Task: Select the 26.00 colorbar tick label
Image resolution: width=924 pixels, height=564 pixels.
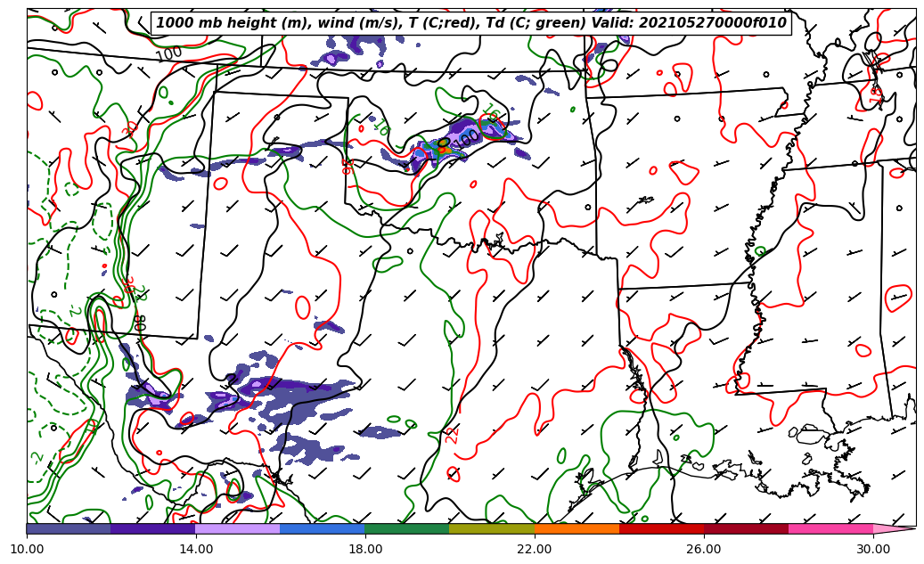Action: pos(704,549)
